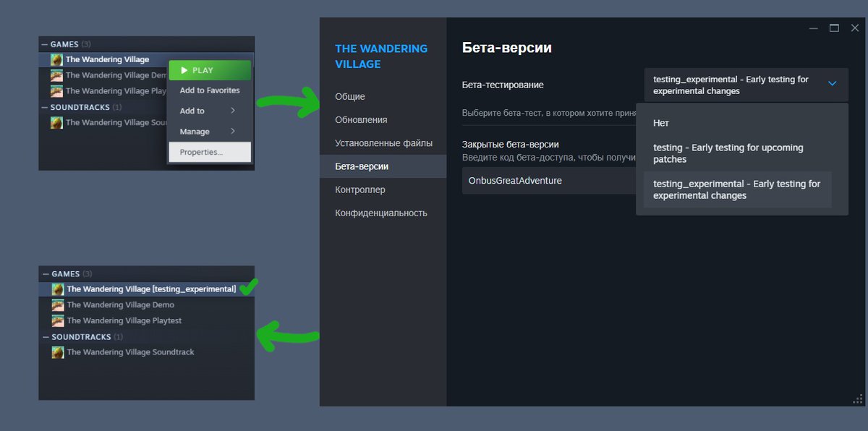Click The Wandering Village Soundtrack icon in bottom list
This screenshot has width=868, height=431.
(x=58, y=352)
